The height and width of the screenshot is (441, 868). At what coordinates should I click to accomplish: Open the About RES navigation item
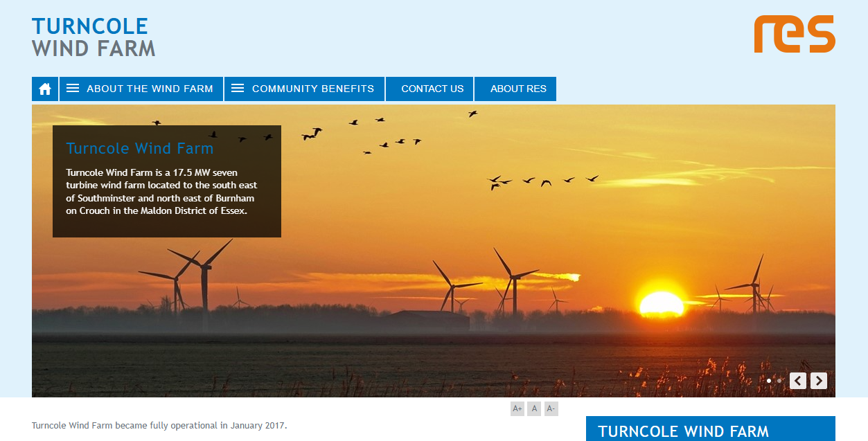pos(515,89)
